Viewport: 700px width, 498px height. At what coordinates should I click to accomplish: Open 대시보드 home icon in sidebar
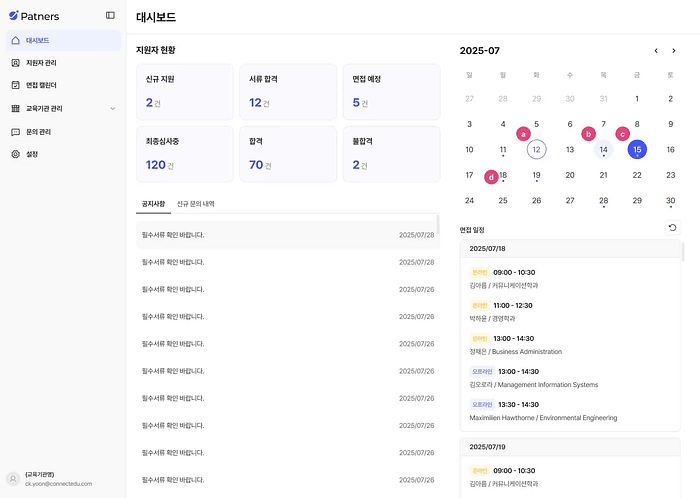click(x=16, y=41)
